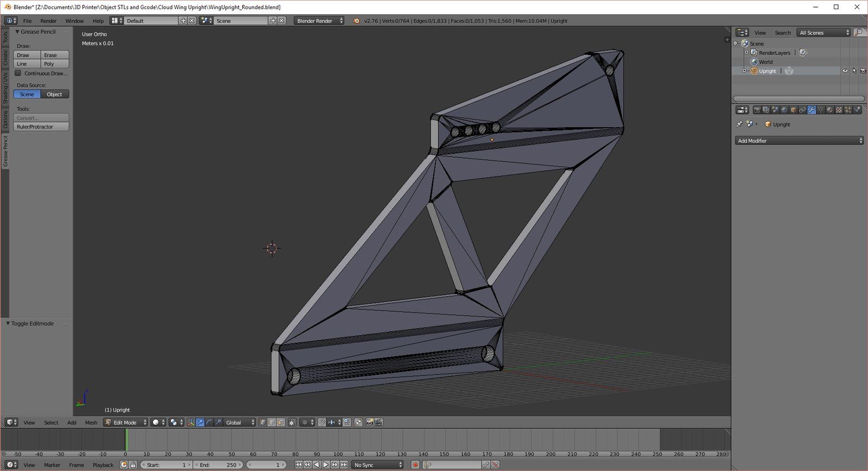Open the All Scenes outliner filter dropdown
Viewport: 868px width, 471px height.
pos(823,33)
